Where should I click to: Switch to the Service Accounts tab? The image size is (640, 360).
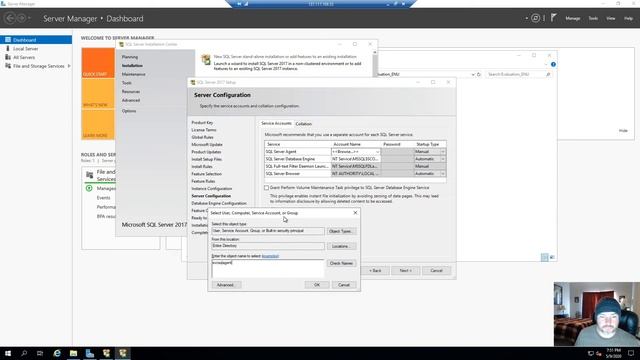(x=276, y=123)
